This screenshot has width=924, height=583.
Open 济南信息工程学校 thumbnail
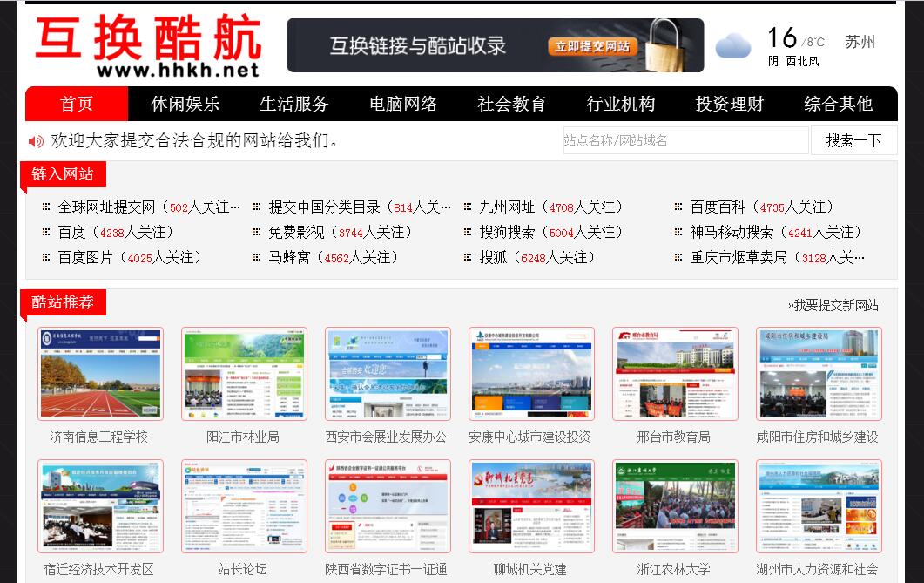coord(100,374)
